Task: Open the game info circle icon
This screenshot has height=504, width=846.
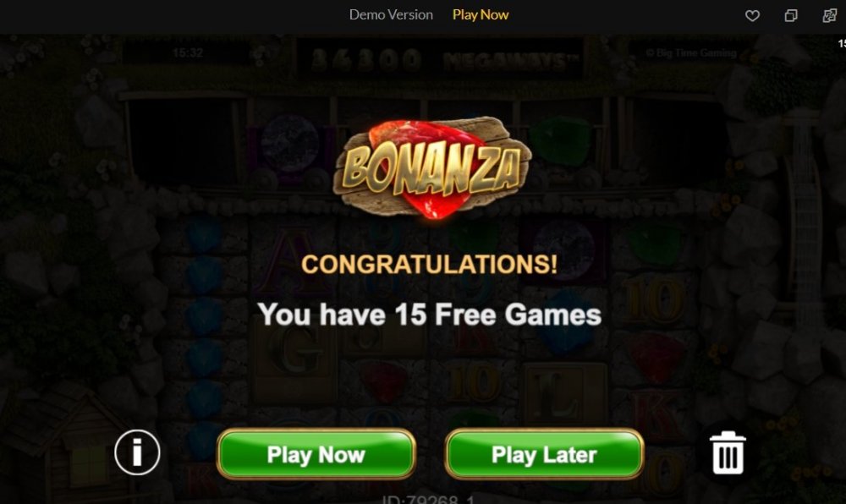Action: point(137,452)
